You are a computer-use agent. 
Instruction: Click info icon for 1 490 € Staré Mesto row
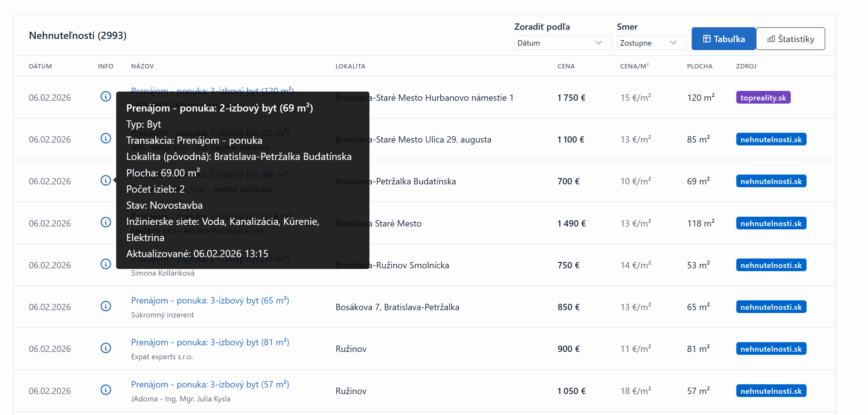pyautogui.click(x=105, y=222)
